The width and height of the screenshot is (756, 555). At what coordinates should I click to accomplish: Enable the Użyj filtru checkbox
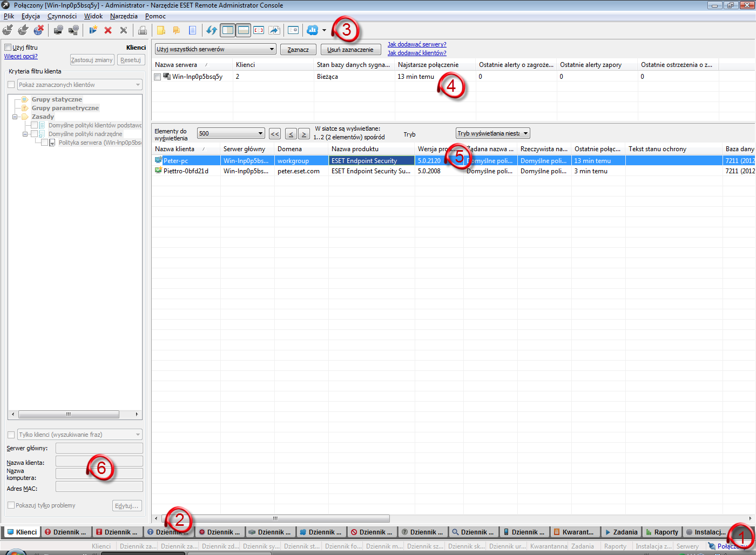[x=8, y=48]
